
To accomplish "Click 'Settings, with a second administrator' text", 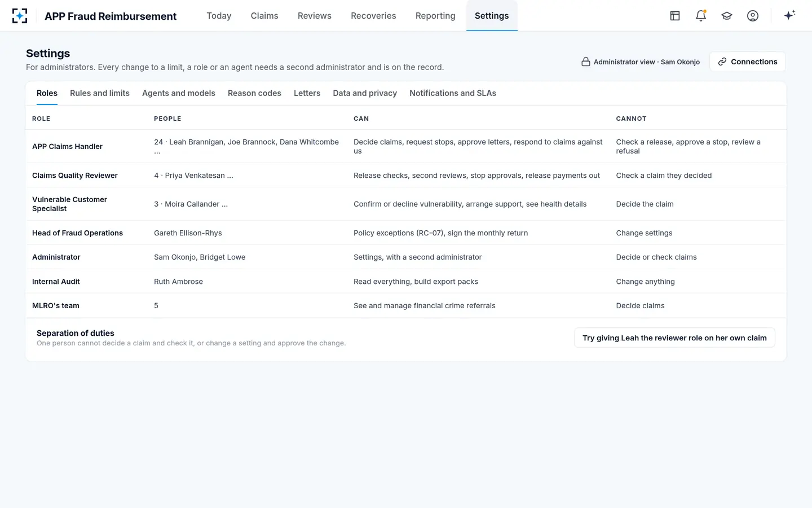I will pos(417,257).
